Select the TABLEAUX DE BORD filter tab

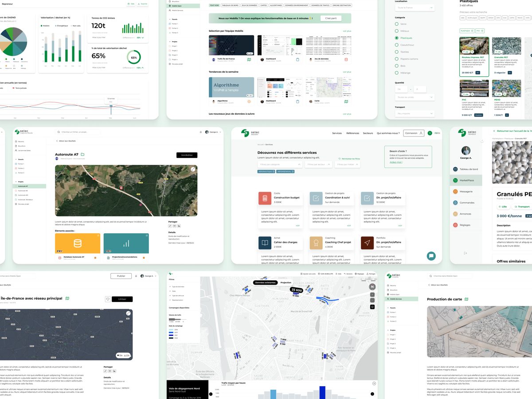pyautogui.click(x=230, y=5)
